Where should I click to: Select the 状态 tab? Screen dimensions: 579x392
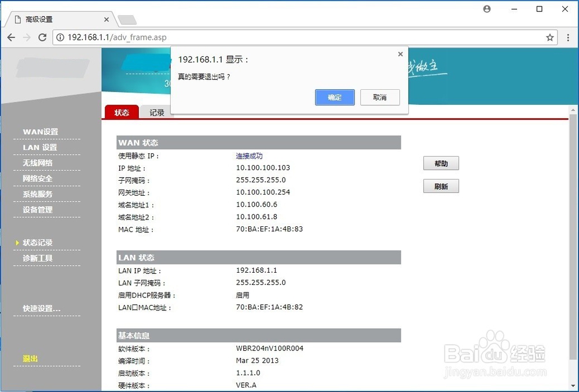(121, 112)
